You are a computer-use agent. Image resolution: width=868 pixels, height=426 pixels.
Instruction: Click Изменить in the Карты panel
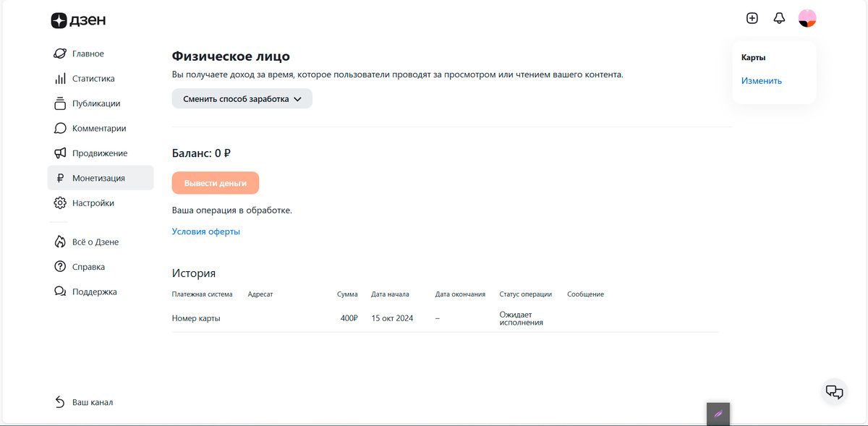(760, 81)
